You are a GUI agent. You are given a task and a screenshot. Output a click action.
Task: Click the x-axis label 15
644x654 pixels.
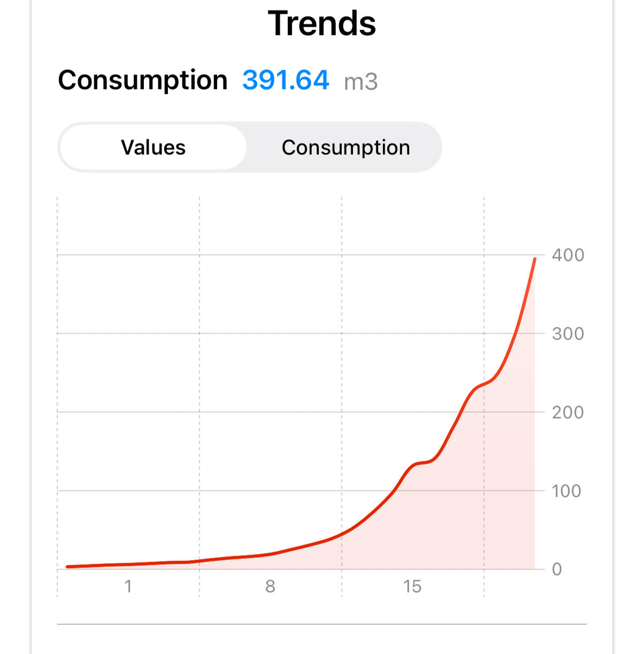point(412,587)
